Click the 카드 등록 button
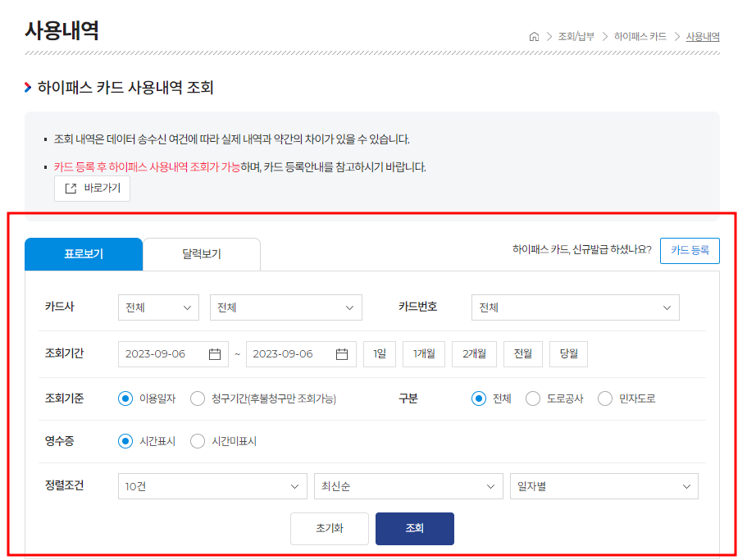The image size is (747, 560). pos(690,251)
